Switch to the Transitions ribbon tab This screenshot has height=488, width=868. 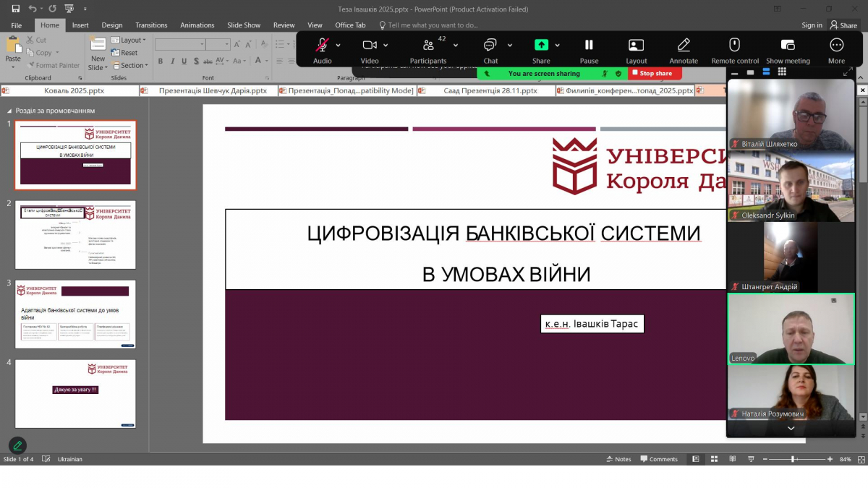[150, 24]
